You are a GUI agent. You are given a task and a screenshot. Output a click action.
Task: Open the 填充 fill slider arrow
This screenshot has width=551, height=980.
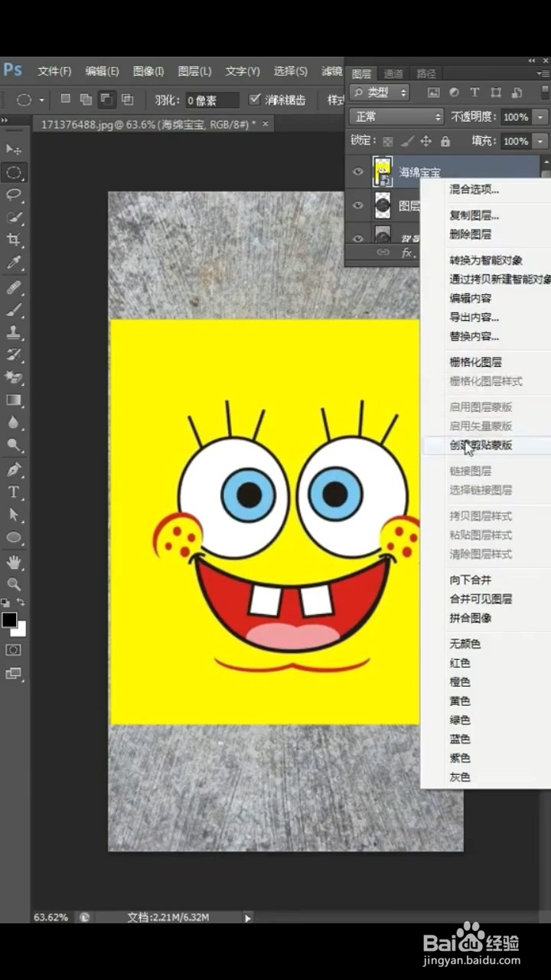[x=541, y=141]
